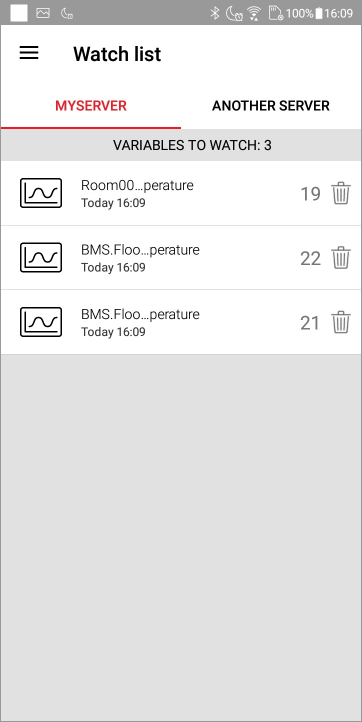
Task: Open the chart icon beside value 22
Action: (x=41, y=257)
